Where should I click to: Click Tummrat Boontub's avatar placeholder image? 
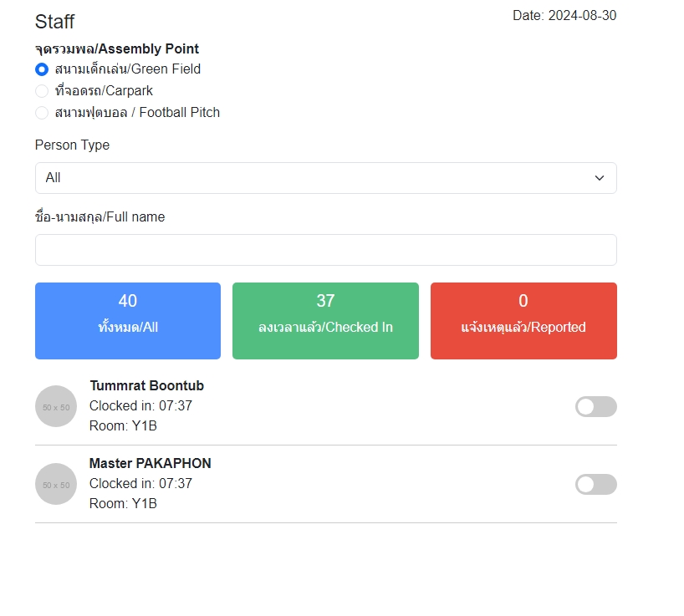coord(56,406)
